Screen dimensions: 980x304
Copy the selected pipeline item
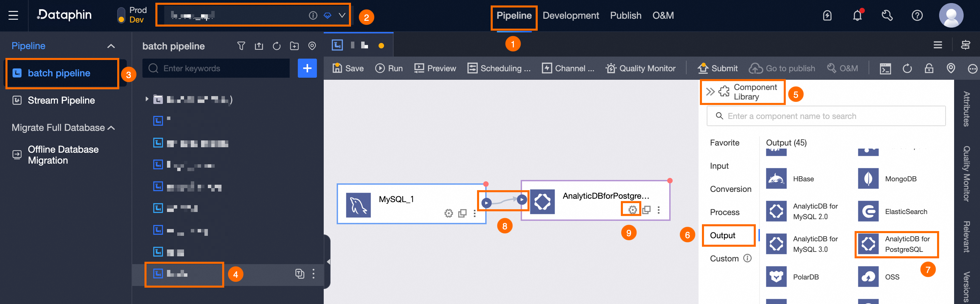tap(300, 274)
